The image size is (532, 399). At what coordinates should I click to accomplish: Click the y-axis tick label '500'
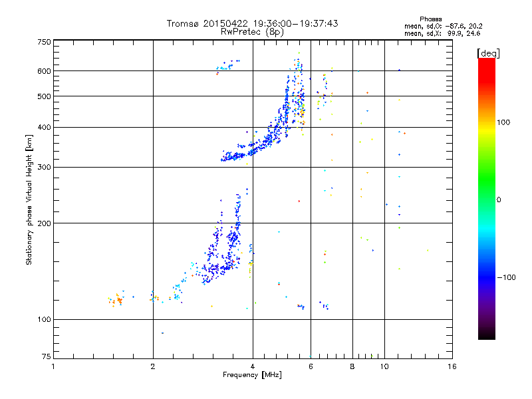coord(44,96)
